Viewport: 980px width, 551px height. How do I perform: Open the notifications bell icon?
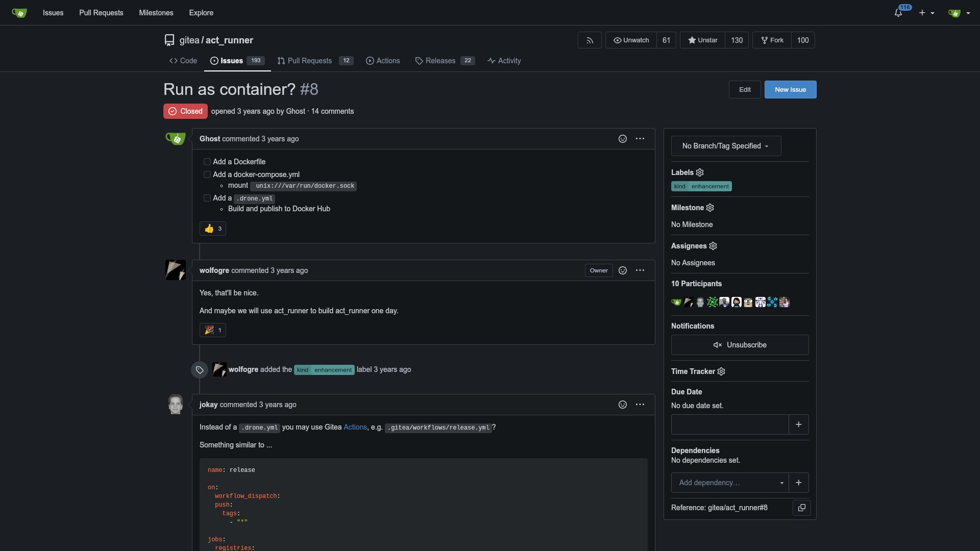[x=898, y=13]
